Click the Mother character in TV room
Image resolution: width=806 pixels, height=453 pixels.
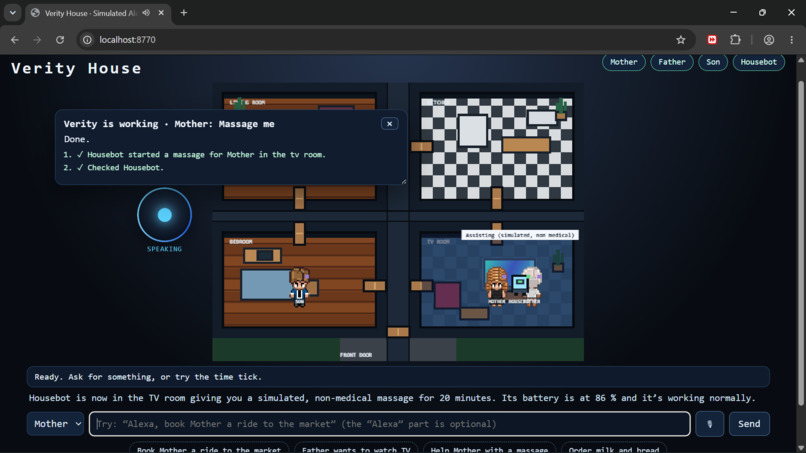[496, 285]
